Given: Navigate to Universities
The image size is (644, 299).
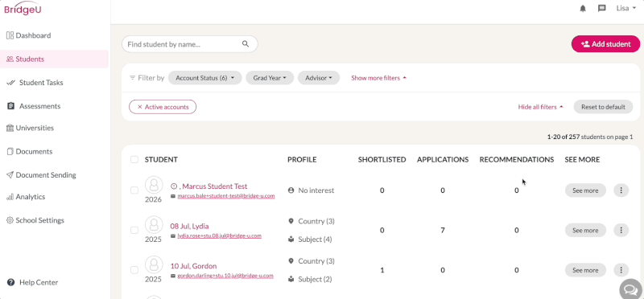Looking at the screenshot, I should pyautogui.click(x=35, y=128).
